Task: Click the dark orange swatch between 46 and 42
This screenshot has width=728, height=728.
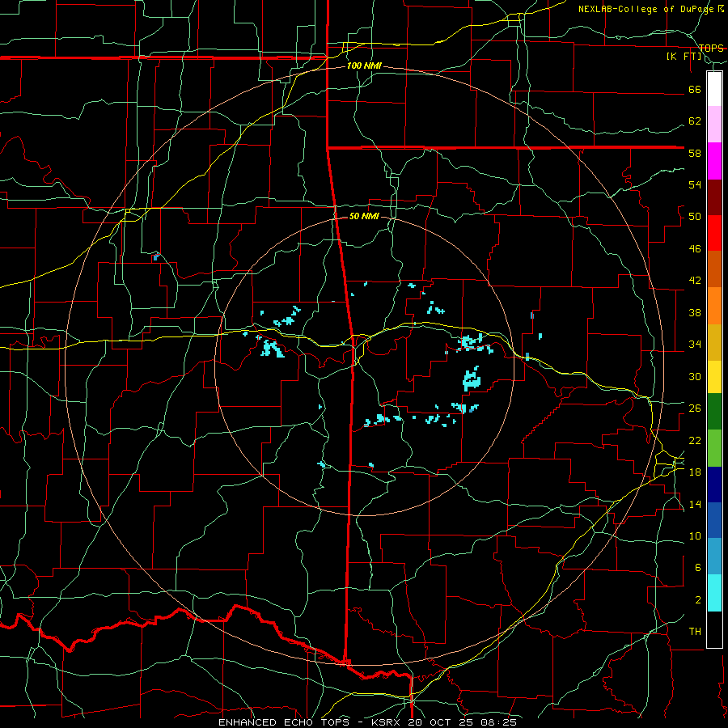Action: (x=714, y=269)
